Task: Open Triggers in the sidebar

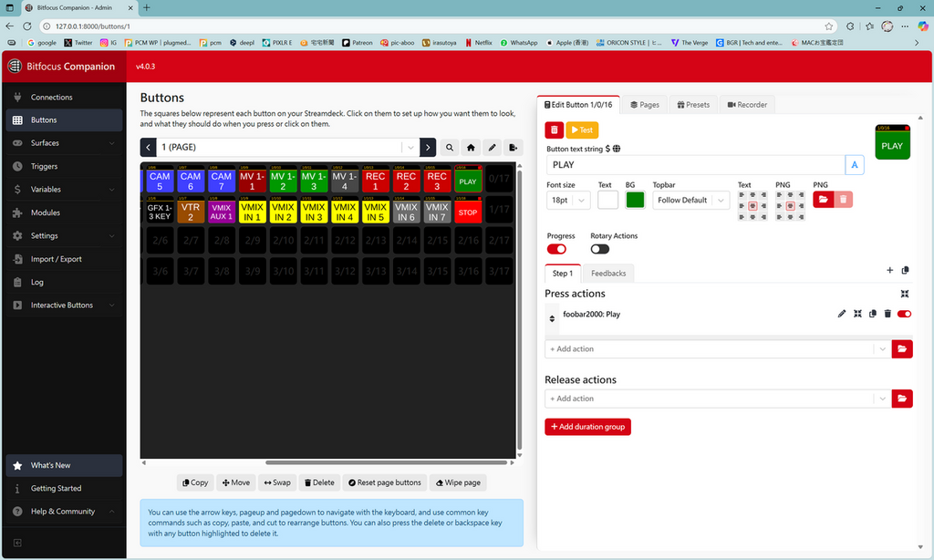Action: tap(65, 166)
